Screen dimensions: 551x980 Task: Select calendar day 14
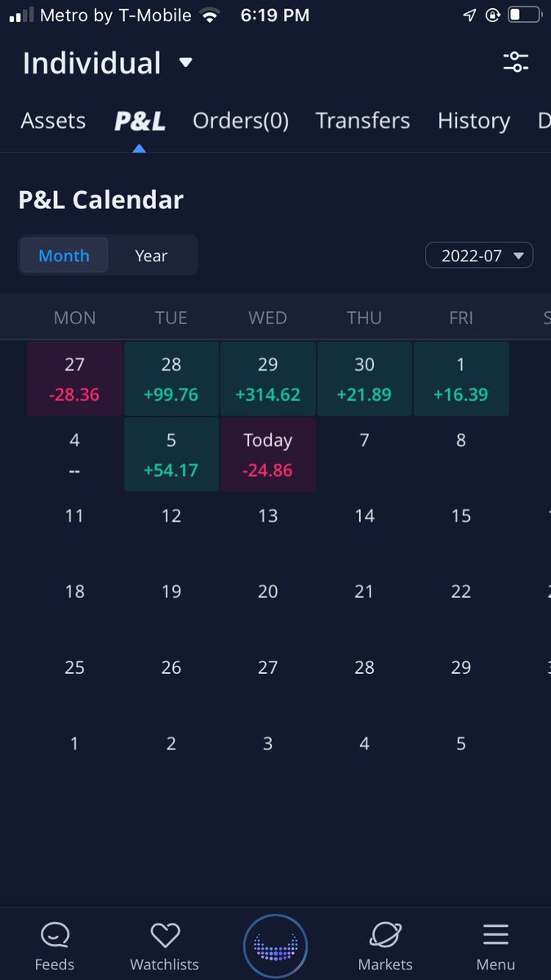364,516
